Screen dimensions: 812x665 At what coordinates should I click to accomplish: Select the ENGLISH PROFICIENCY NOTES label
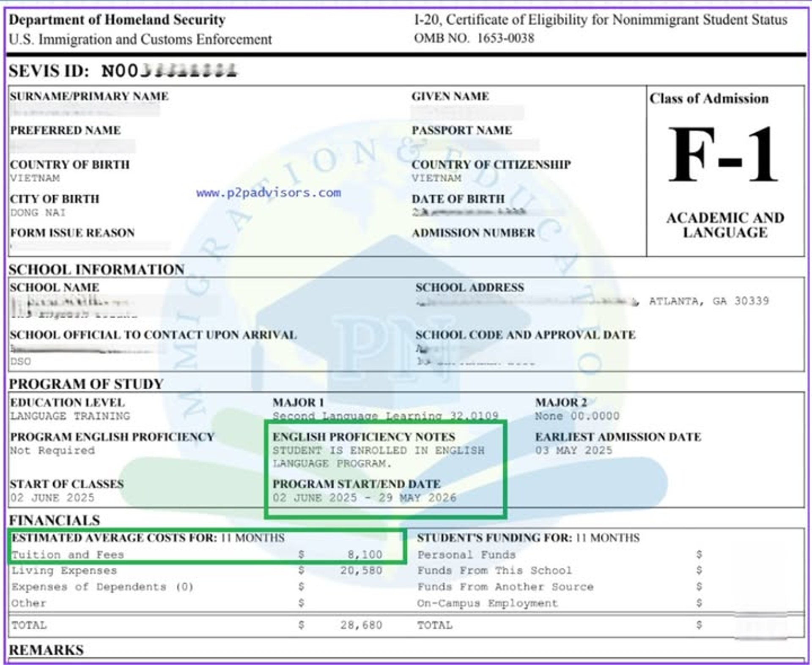364,437
